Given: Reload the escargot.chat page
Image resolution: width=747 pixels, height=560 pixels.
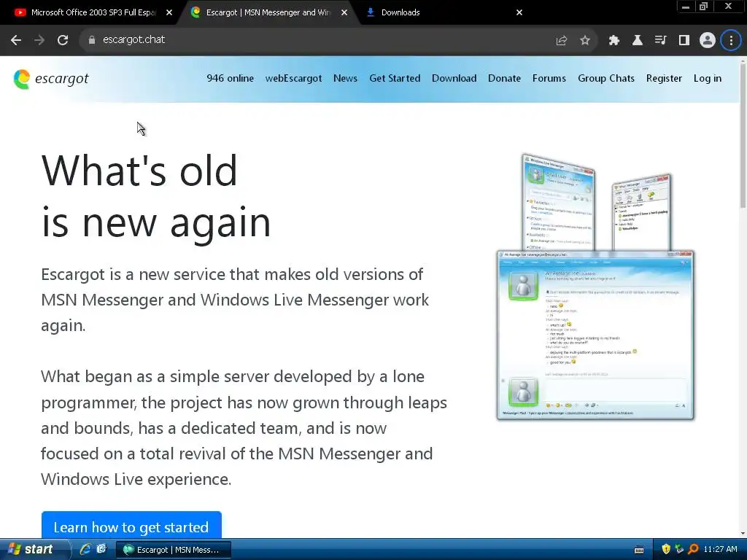Looking at the screenshot, I should point(63,40).
